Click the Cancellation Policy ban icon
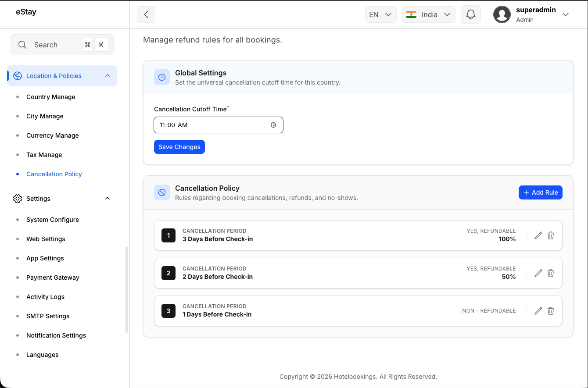This screenshot has width=588, height=388. point(162,192)
